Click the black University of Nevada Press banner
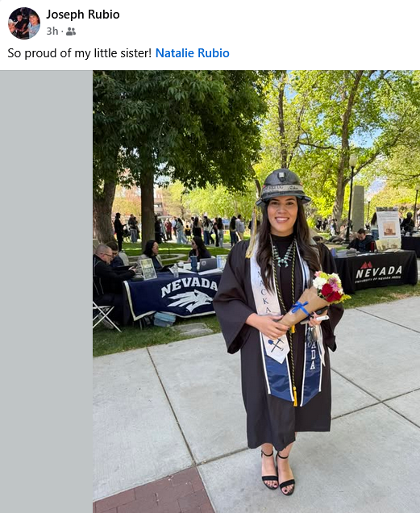This screenshot has width=420, height=513. [376, 270]
